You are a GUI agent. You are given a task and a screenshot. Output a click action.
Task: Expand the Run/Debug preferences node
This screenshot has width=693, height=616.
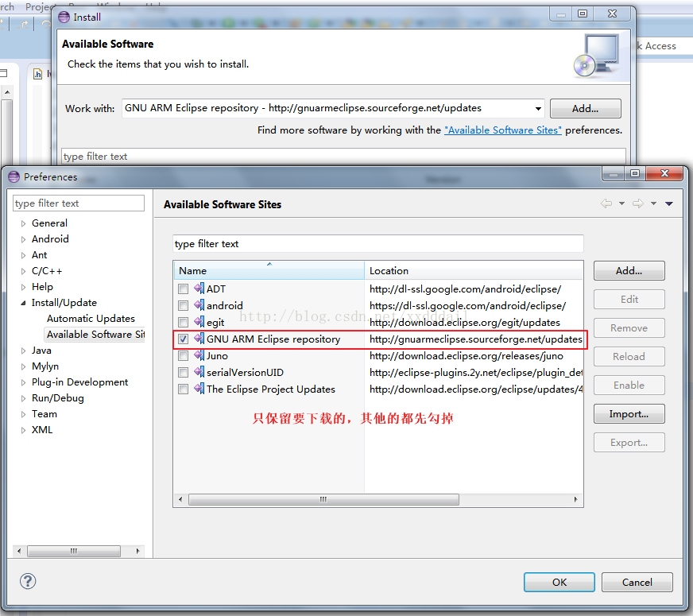[x=23, y=398]
